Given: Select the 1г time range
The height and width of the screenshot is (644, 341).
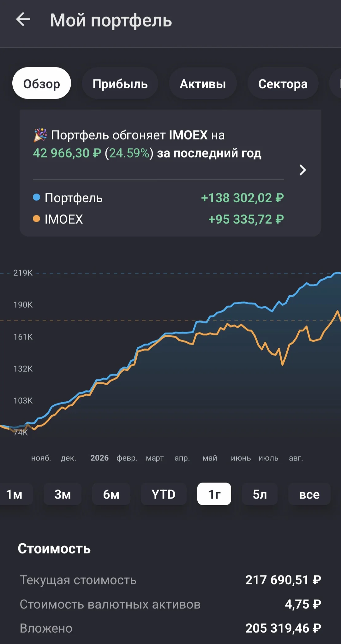Looking at the screenshot, I should [214, 494].
